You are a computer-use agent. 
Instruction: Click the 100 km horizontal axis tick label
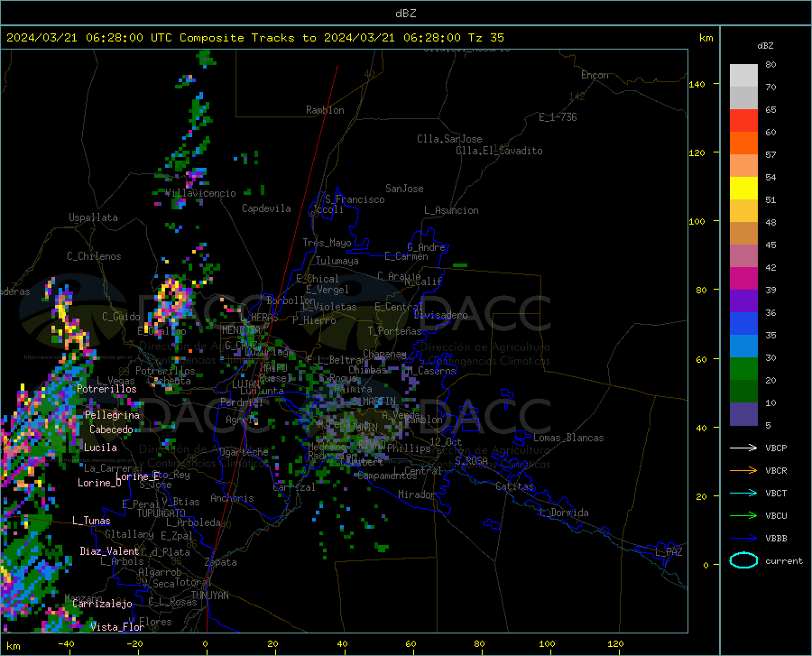[x=547, y=643]
